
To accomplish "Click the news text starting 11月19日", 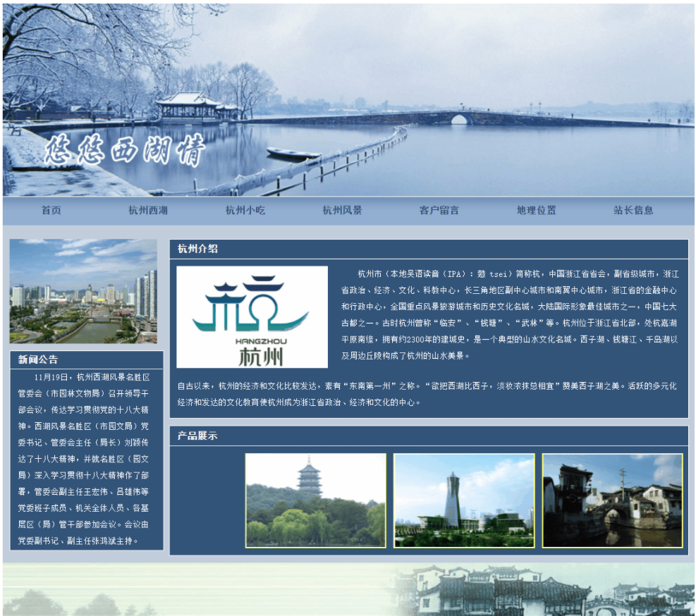I will coord(83,459).
